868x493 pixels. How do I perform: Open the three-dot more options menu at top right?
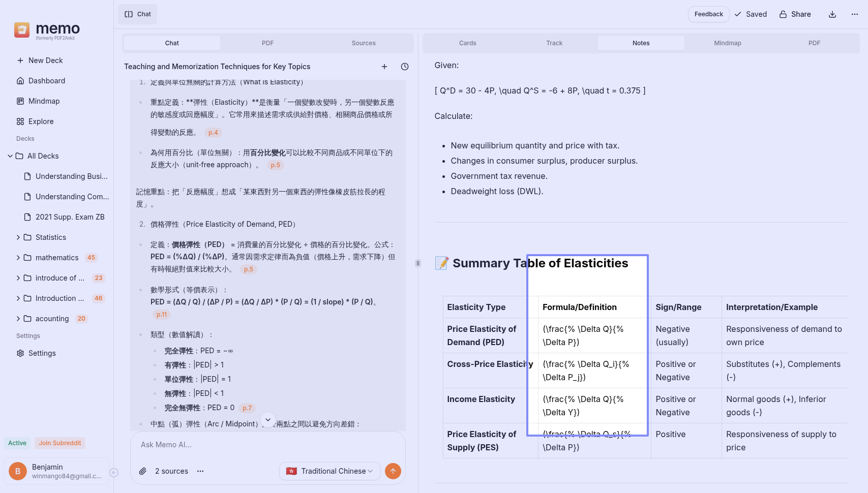tap(855, 14)
